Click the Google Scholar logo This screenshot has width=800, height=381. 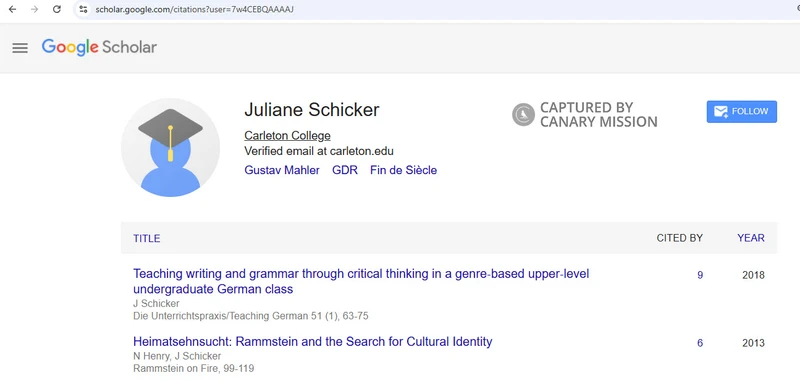pyautogui.click(x=99, y=47)
